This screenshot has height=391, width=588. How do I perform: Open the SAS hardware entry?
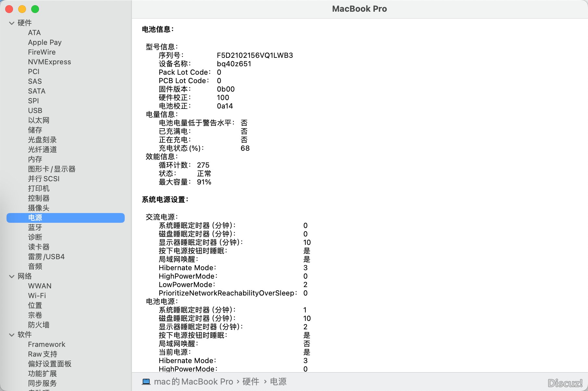(x=35, y=82)
